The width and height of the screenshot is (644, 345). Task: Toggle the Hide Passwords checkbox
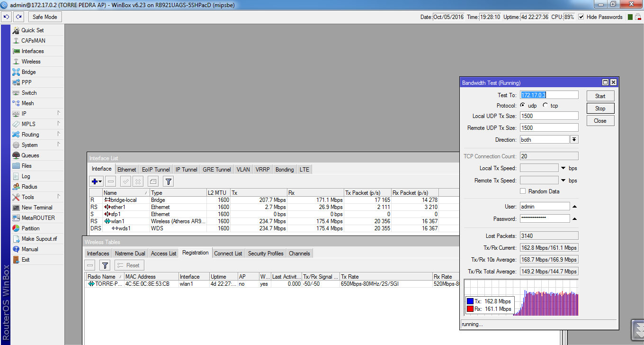(x=581, y=17)
